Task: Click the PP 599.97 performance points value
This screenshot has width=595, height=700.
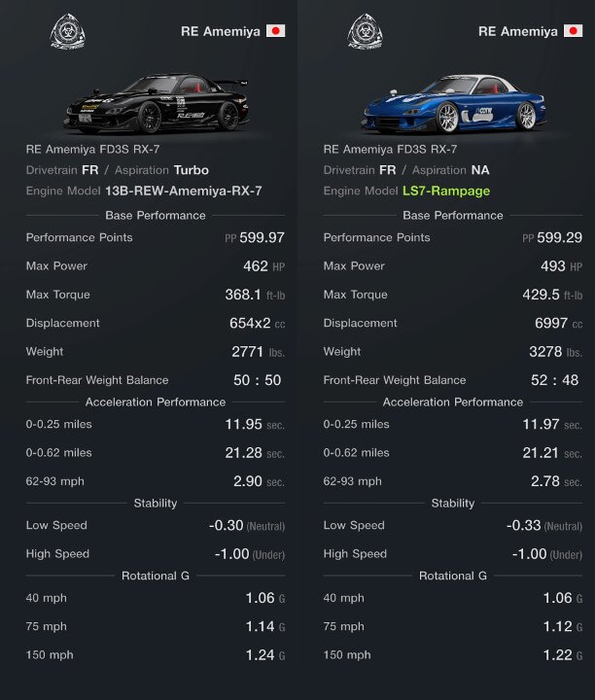Action: [255, 237]
